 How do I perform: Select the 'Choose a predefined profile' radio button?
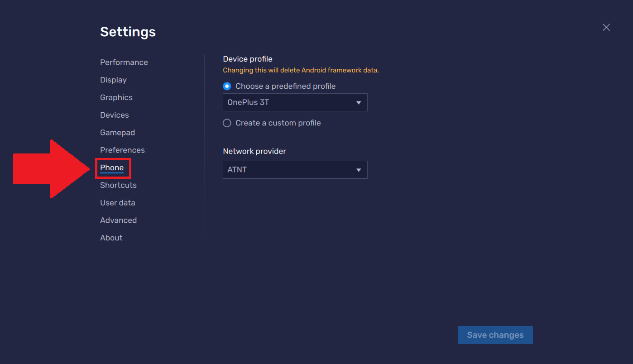(x=226, y=86)
